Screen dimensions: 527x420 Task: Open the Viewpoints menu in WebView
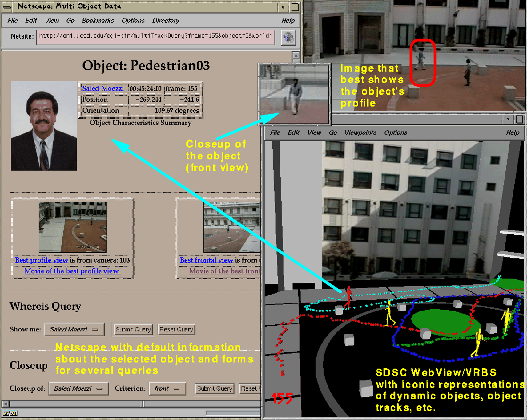coord(360,133)
